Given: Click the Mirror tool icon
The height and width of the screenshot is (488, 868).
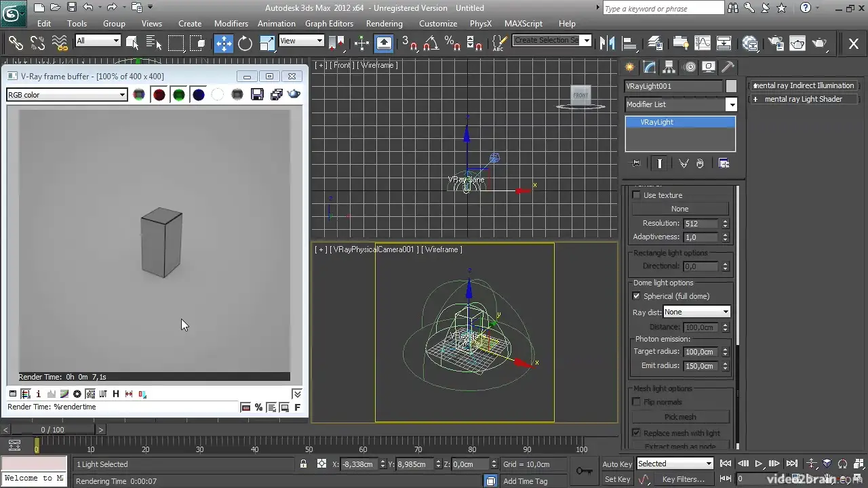Looking at the screenshot, I should [x=606, y=43].
